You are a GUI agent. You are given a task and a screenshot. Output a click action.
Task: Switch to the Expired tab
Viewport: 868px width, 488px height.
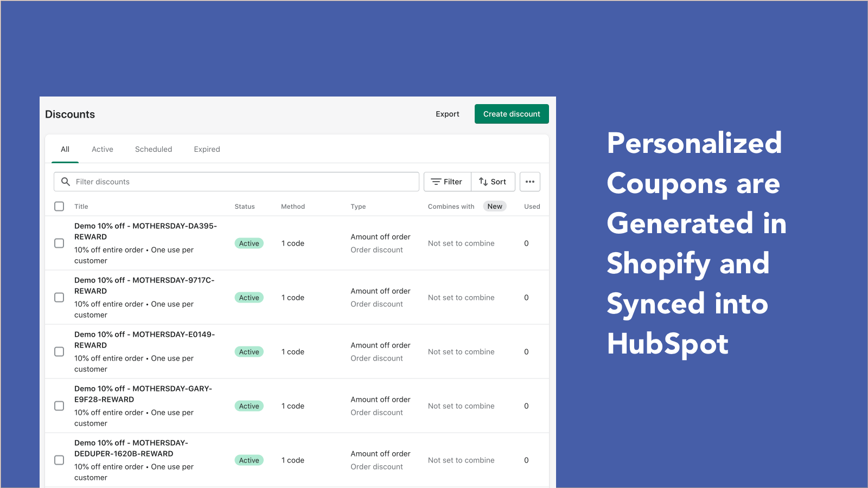point(207,149)
